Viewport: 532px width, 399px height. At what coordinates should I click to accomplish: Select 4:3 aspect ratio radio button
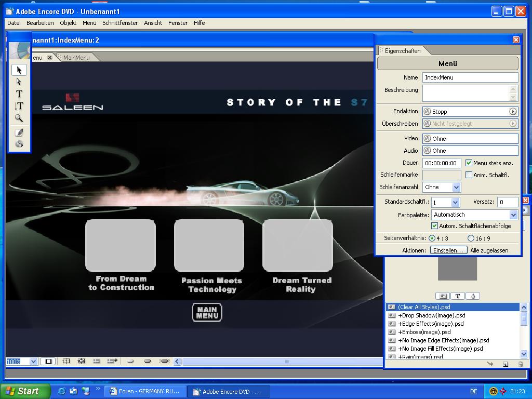tap(432, 238)
